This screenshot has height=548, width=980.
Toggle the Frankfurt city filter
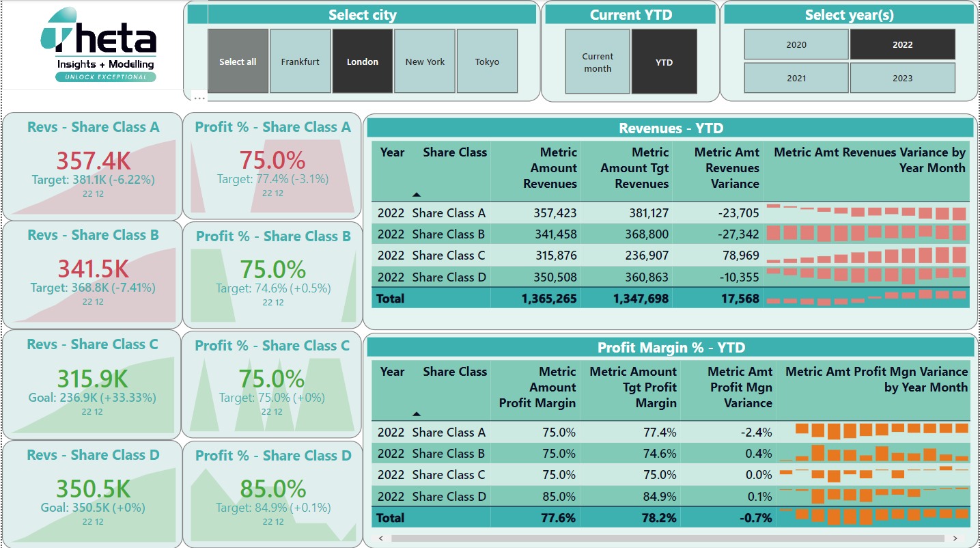300,61
